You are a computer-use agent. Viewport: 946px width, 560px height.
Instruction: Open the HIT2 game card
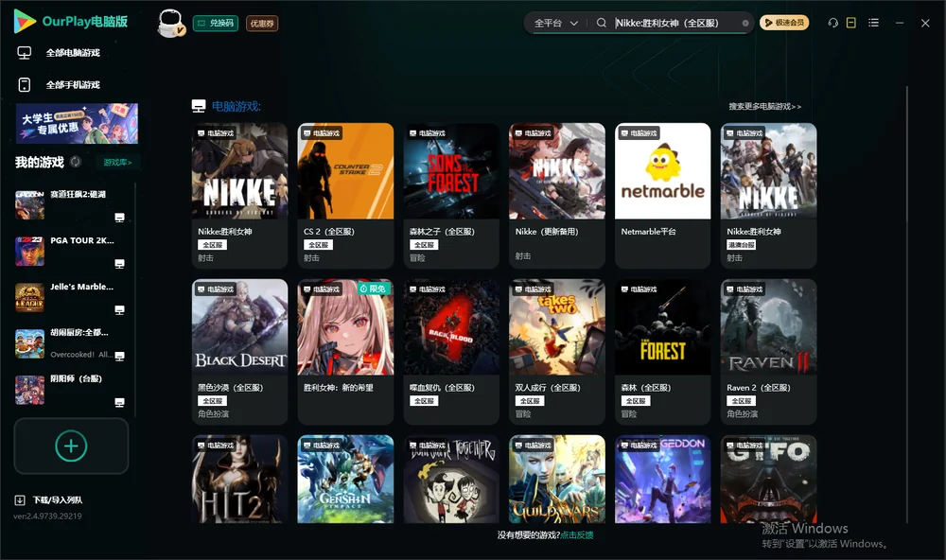[x=239, y=480]
